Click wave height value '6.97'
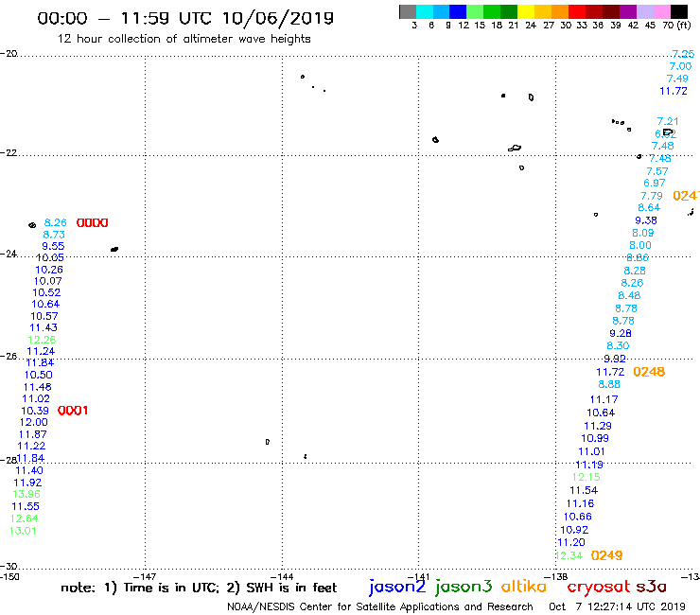Viewport: 700px width, 615px height. tap(655, 183)
